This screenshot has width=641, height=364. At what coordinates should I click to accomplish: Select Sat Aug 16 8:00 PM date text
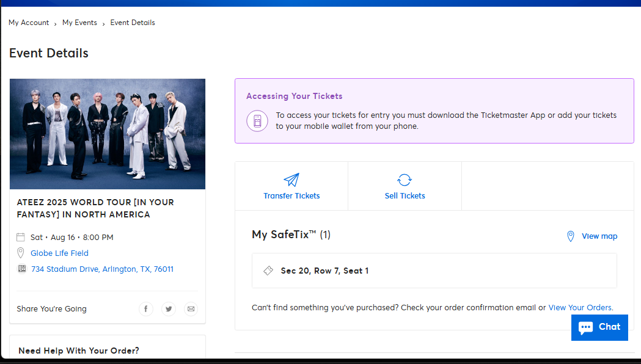pyautogui.click(x=72, y=238)
